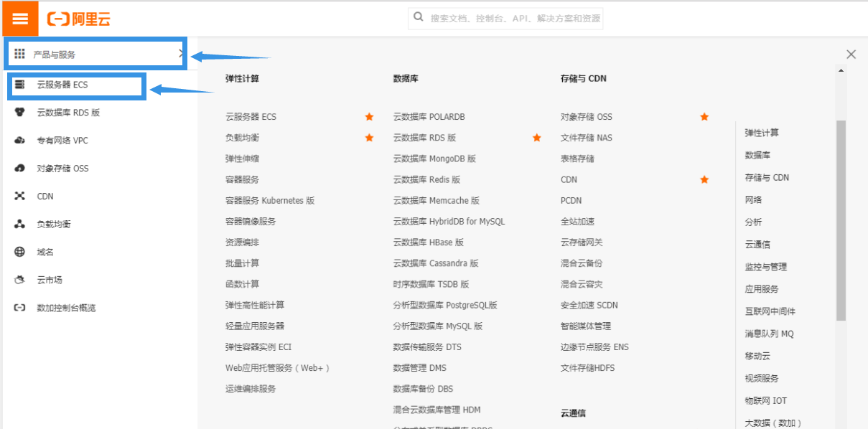Toggle the star next to 云数据库 RDS 版
The image size is (868, 429).
pos(536,138)
